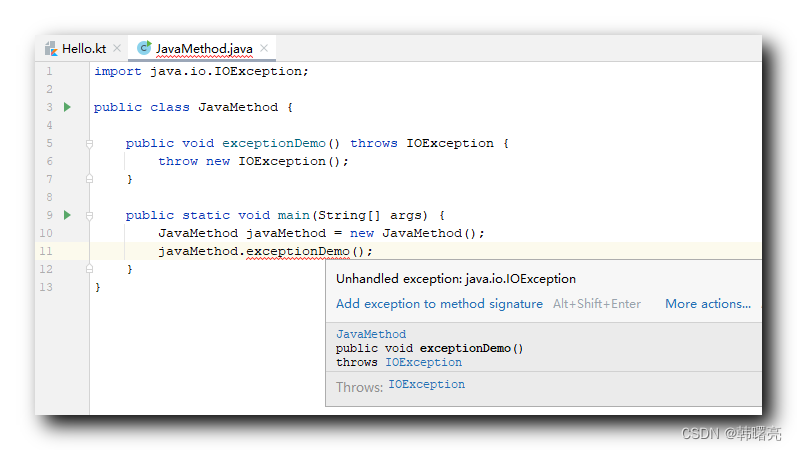Click Add exception to method signature
Screen dimensions: 797x450
coord(439,304)
